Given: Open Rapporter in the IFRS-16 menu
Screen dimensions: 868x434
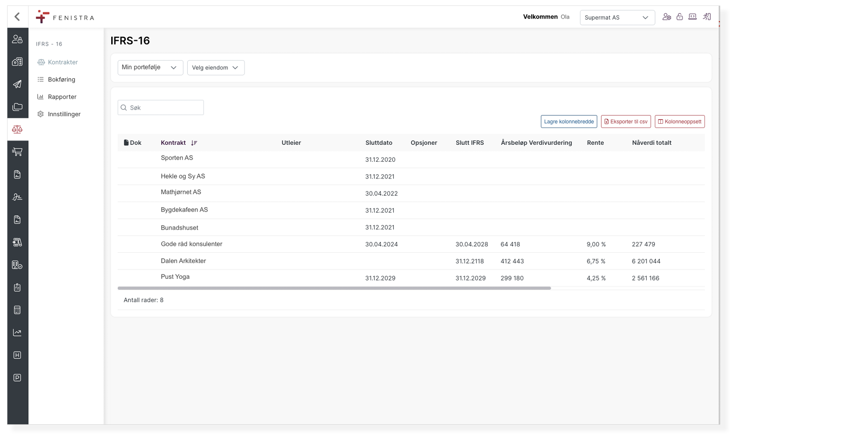Looking at the screenshot, I should (x=57, y=97).
